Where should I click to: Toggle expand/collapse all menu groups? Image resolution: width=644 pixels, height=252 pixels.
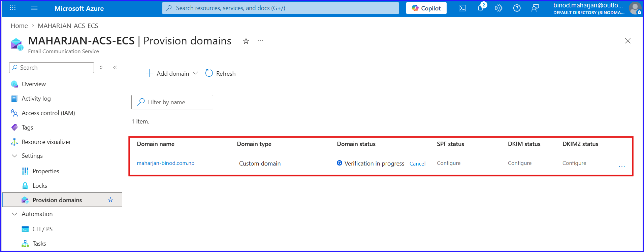coord(101,68)
